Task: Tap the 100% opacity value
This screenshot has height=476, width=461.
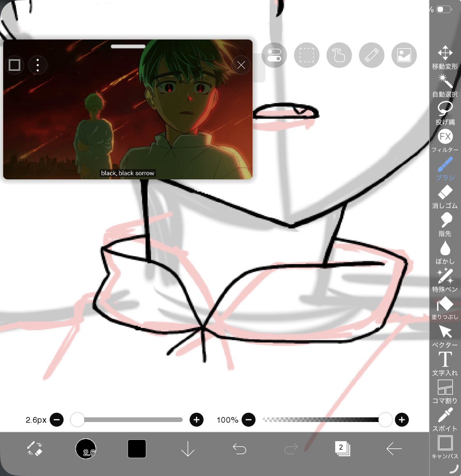Action: click(x=228, y=420)
